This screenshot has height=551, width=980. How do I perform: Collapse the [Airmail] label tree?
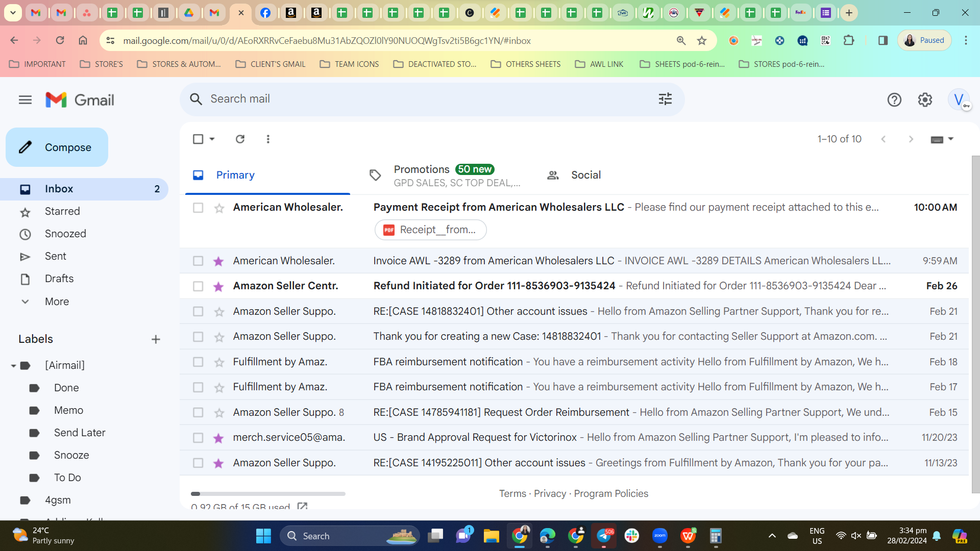point(13,366)
